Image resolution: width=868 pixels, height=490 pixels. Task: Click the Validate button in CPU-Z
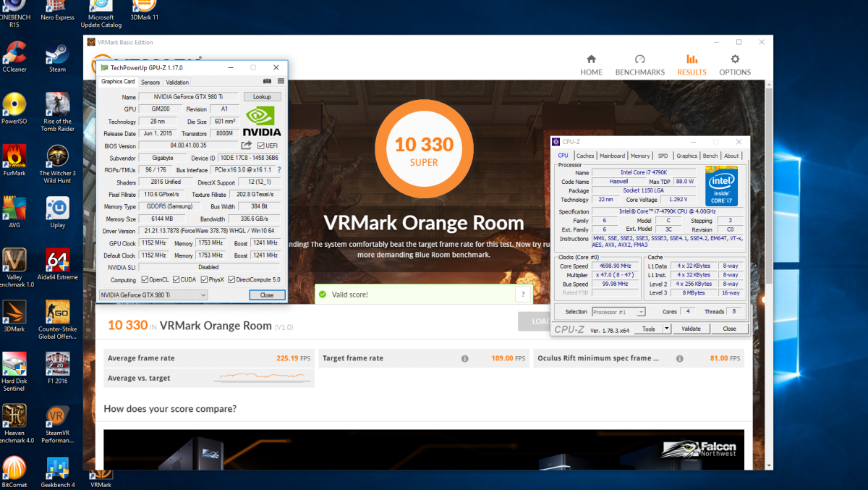click(x=692, y=329)
